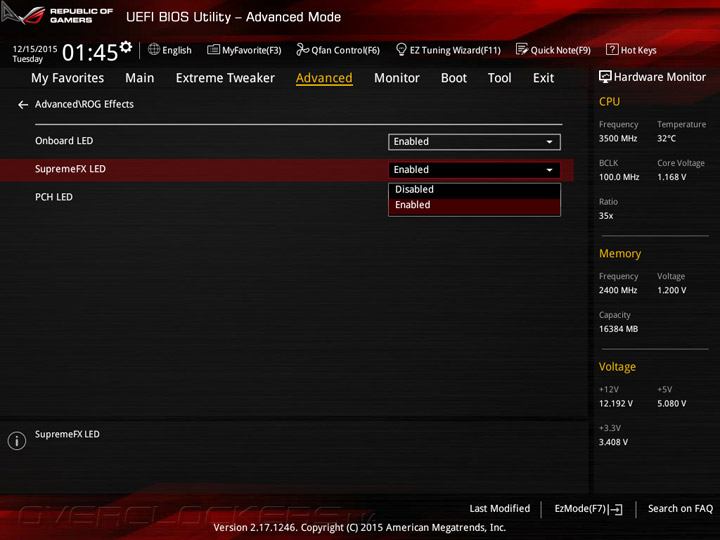720x540 pixels.
Task: Click the EzMode exit arrow icon
Action: [615, 509]
